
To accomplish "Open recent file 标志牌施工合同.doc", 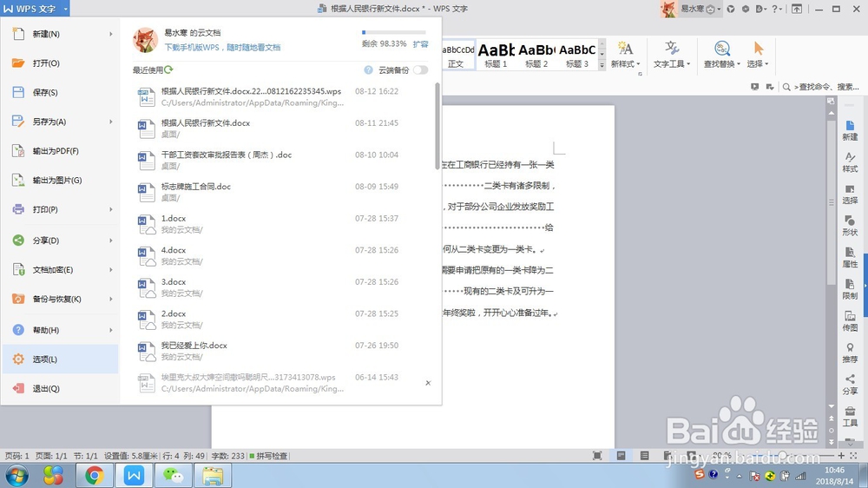I will (x=282, y=192).
